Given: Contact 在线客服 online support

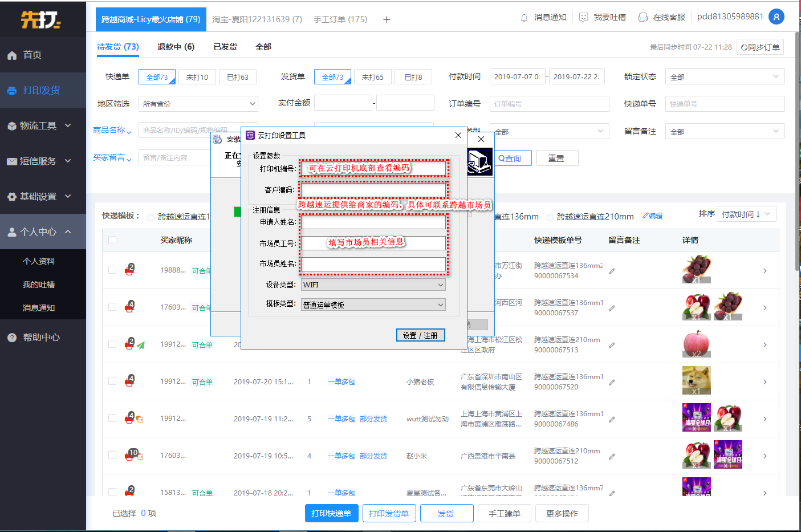Looking at the screenshot, I should pos(661,18).
